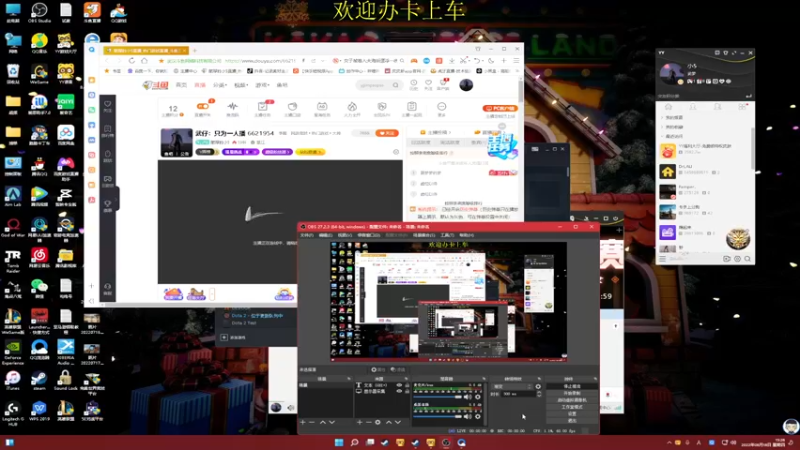Lock the display capture source
Screen dimensions: 800x450
coord(407,391)
